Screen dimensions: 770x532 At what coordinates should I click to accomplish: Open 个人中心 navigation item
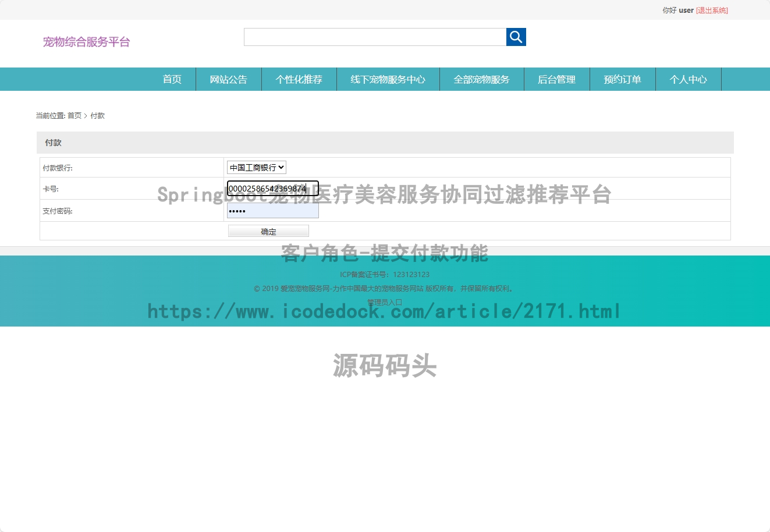tap(689, 79)
